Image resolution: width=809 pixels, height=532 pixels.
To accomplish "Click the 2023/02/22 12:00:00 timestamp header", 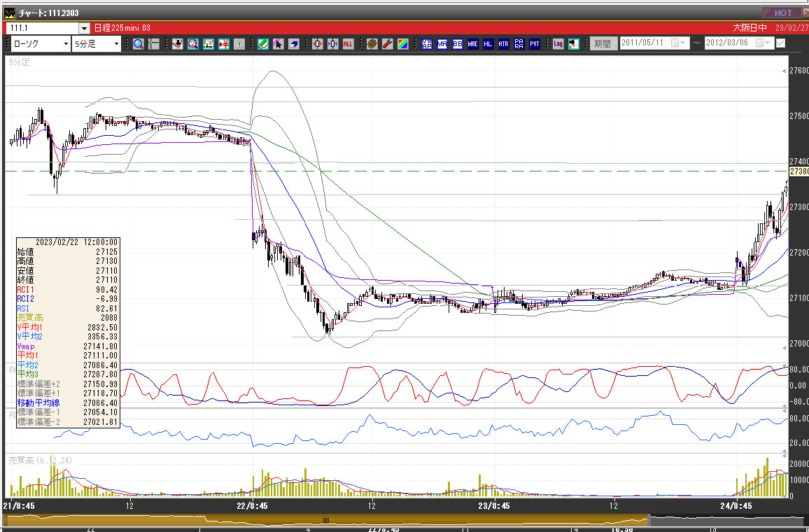I will 76,242.
